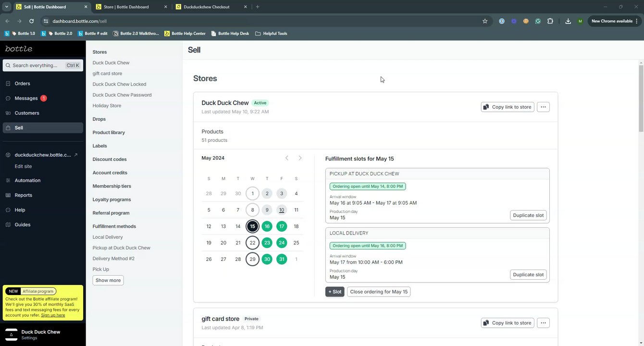Add a new fulfillment slot

coord(335,292)
